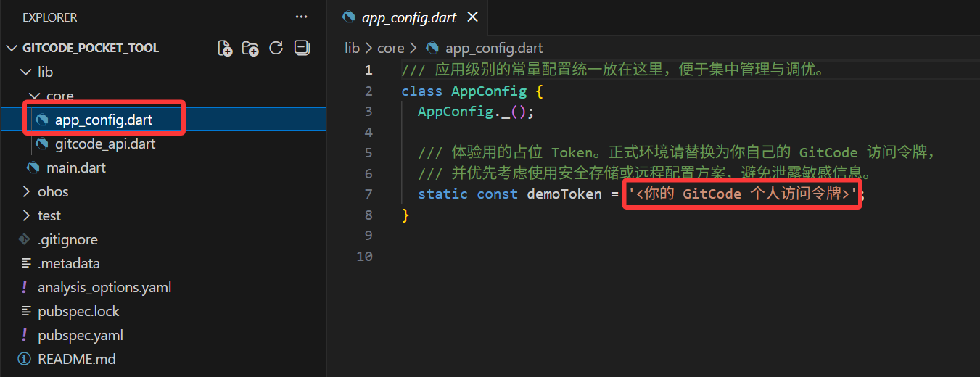
Task: Click the lines icon beside .metadata
Action: point(25,263)
